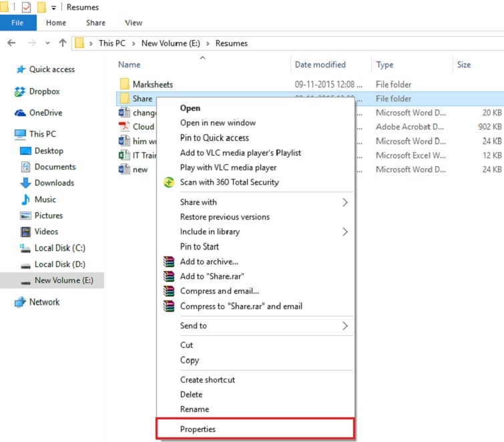Screen dimensions: 504x442
Task: Expand the Include in library submenu arrow
Action: coord(345,232)
